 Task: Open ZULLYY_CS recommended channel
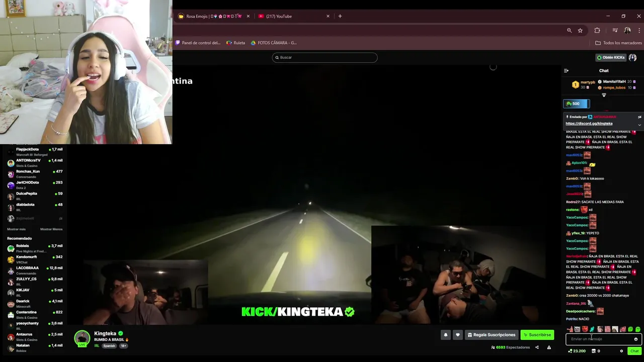34,281
